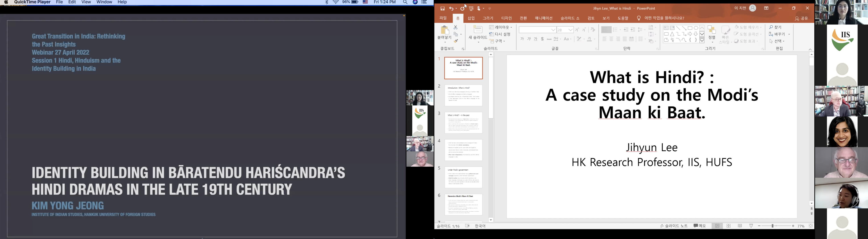Click the Find (찾기) magnifier button
Screen dimensions: 868x239
[775, 27]
